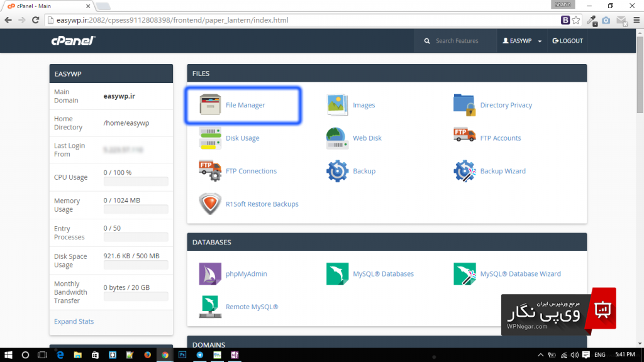Open the Chrome taskbar icon
Screen dimensions: 644x362
click(x=165, y=355)
